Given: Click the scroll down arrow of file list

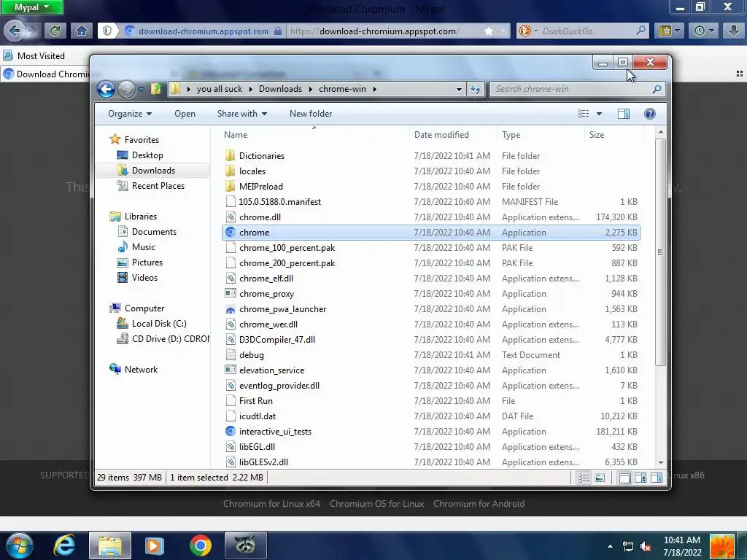Looking at the screenshot, I should pyautogui.click(x=660, y=462).
